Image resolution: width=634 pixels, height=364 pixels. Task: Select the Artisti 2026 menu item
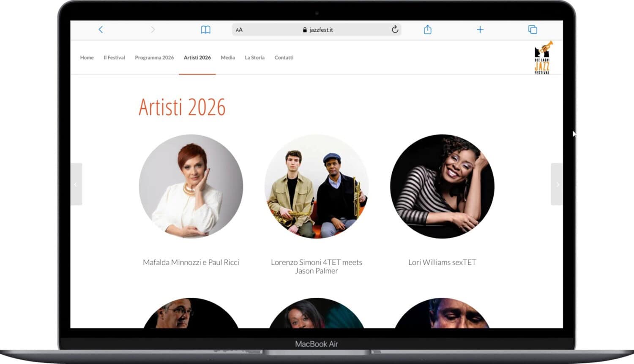point(197,57)
